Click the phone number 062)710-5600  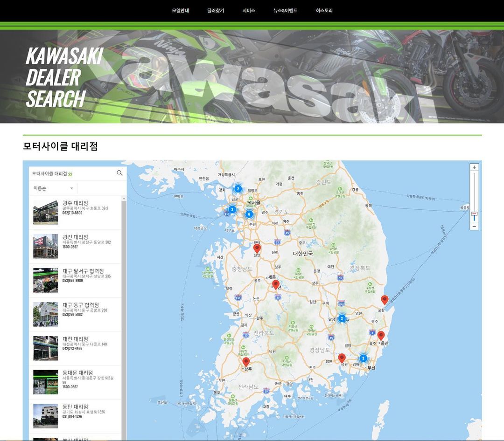[72, 213]
